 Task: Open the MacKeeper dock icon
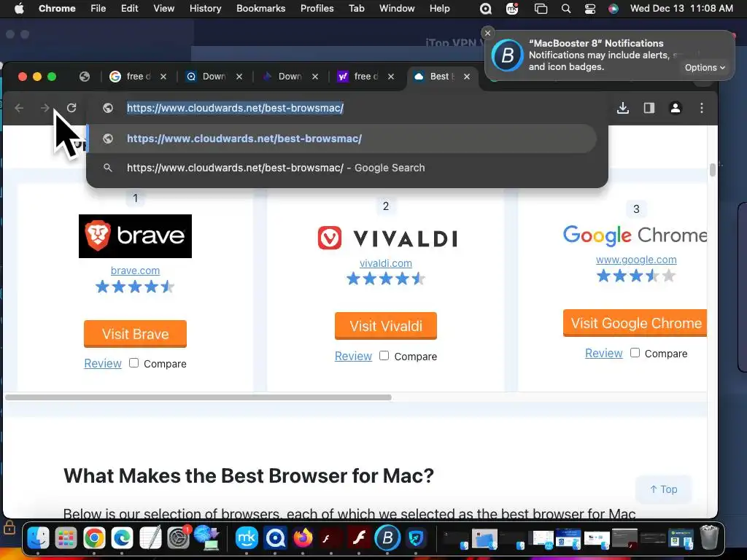click(247, 538)
